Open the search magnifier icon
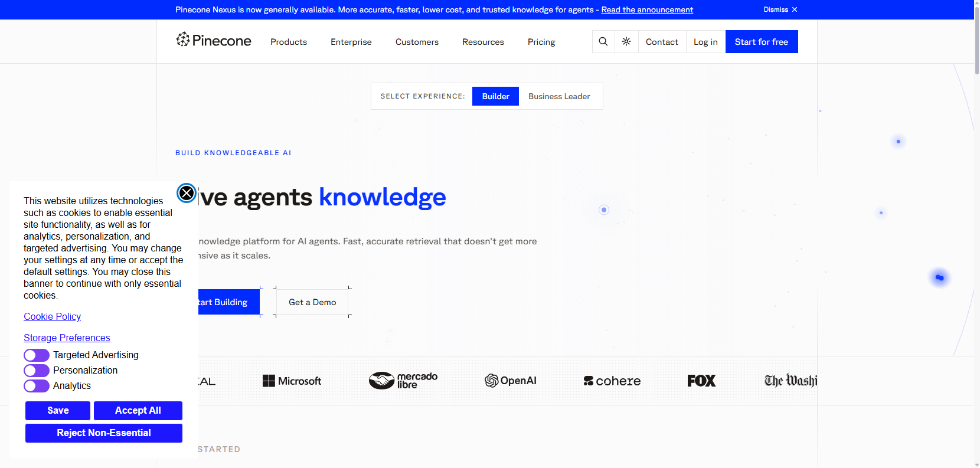Screen dimensions: 980x468 tap(603, 42)
